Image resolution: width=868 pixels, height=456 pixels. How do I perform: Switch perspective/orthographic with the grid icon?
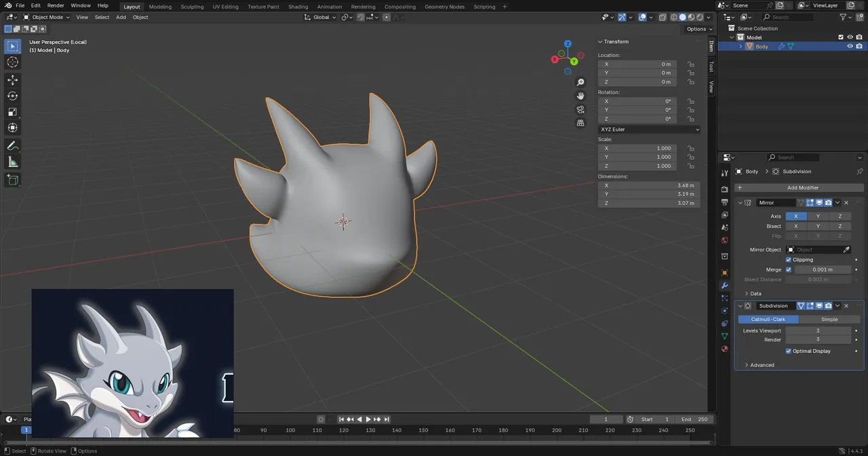point(580,123)
